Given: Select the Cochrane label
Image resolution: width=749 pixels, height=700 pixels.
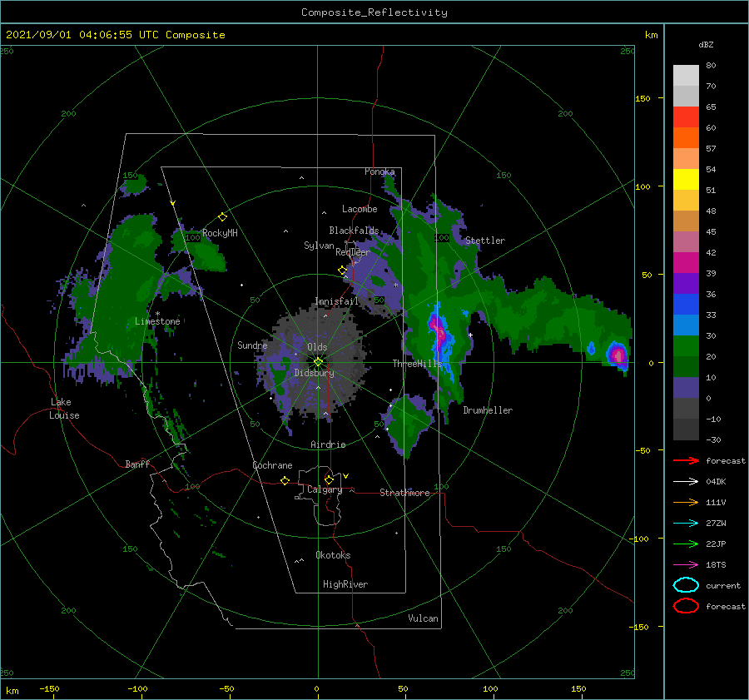Looking at the screenshot, I should [272, 465].
